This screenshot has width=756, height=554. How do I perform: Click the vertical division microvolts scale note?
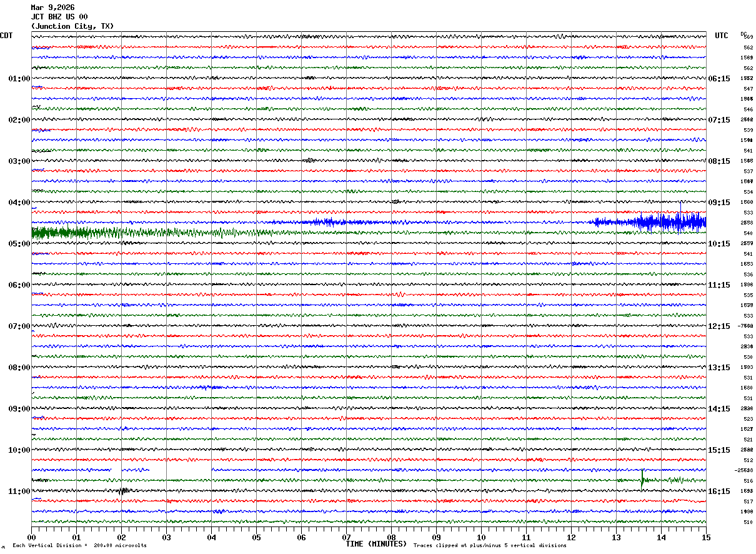[79, 545]
